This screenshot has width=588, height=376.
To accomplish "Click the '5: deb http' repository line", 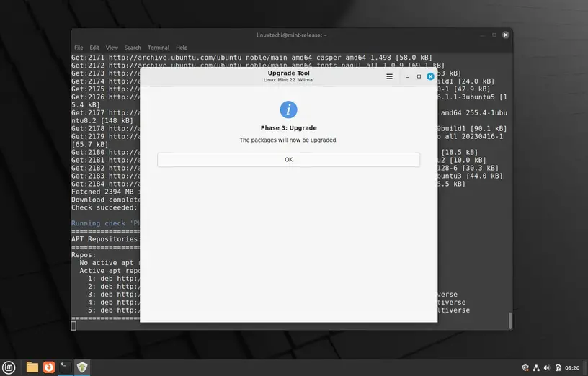I will click(114, 310).
